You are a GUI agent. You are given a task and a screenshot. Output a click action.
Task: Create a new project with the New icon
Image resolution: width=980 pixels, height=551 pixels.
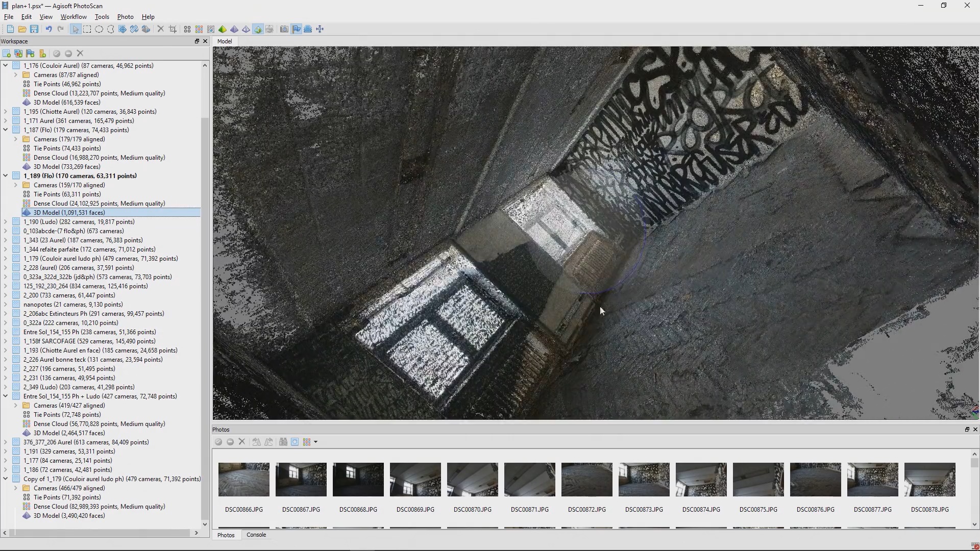tap(10, 29)
